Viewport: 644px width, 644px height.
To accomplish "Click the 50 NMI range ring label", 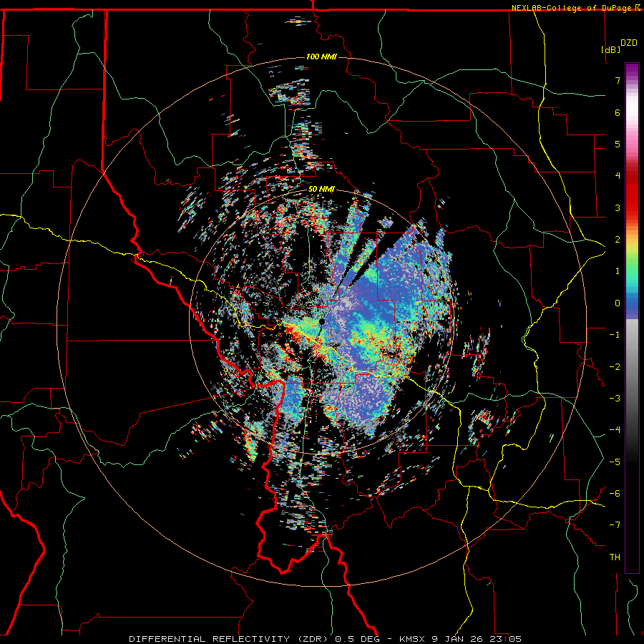I will click(321, 189).
